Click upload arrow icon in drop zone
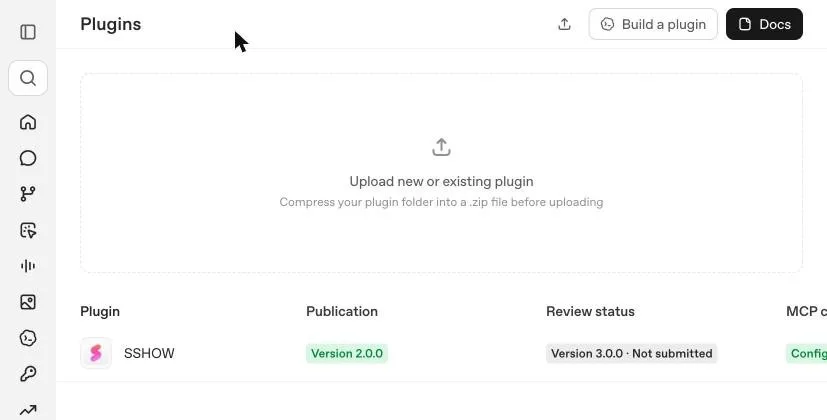Viewport: 827px width, 420px height. point(441,147)
